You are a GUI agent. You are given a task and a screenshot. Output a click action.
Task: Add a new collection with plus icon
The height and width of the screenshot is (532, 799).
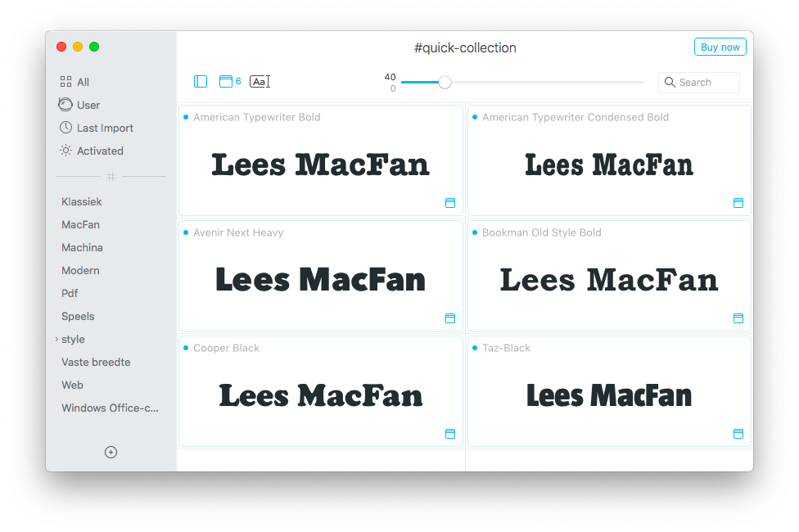111,452
